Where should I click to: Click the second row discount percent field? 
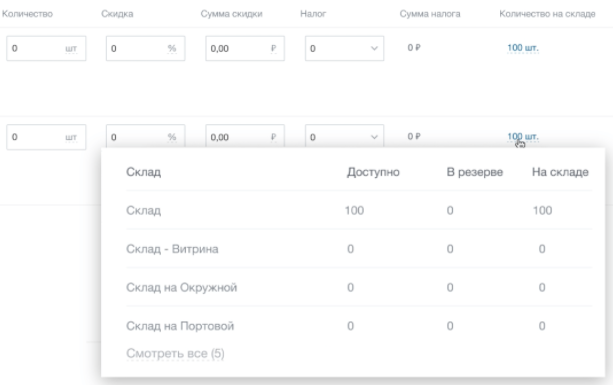pyautogui.click(x=145, y=136)
